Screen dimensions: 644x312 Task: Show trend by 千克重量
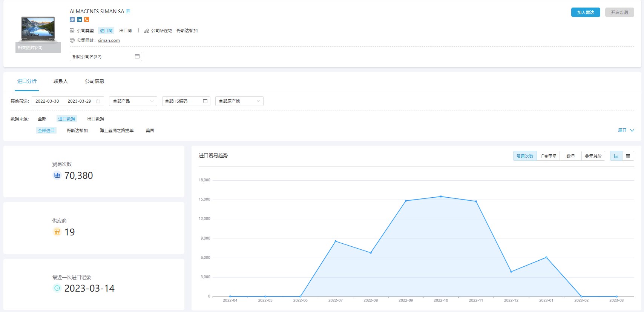[548, 156]
